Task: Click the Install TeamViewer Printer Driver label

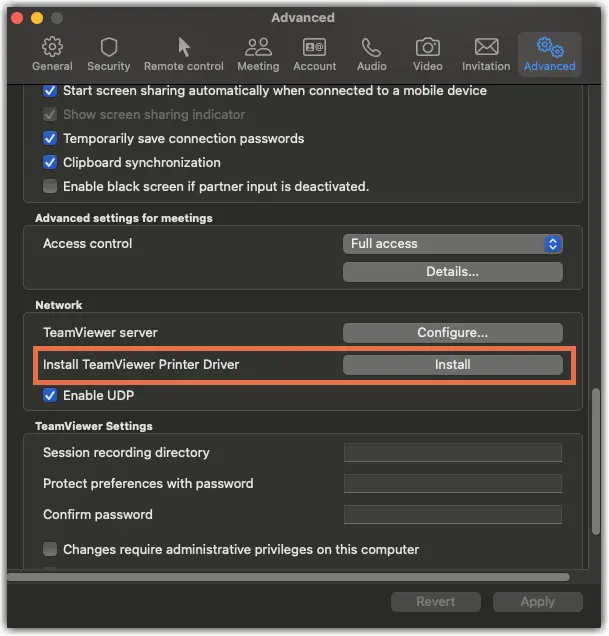Action: pos(141,365)
